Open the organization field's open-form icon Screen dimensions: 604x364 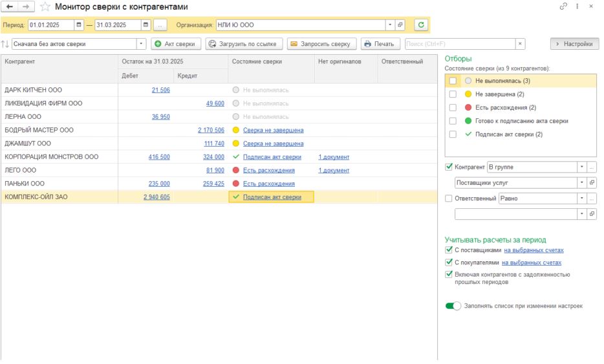tap(400, 25)
